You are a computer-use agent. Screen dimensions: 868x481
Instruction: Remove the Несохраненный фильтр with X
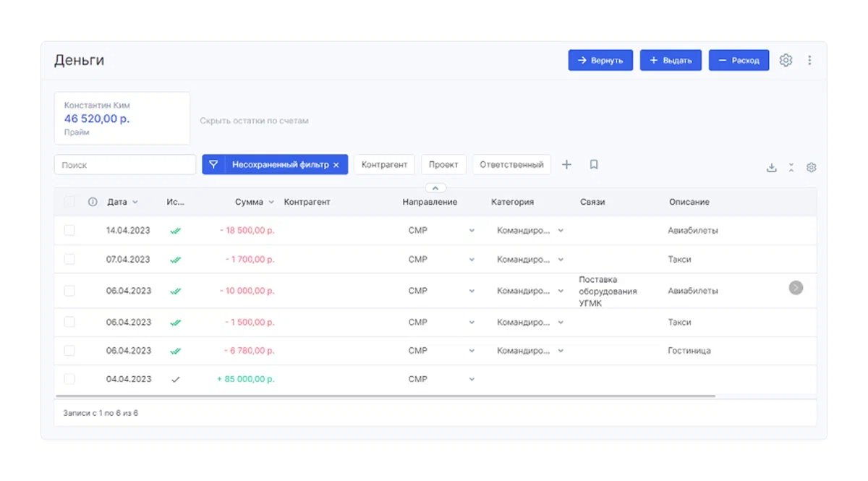click(x=336, y=165)
